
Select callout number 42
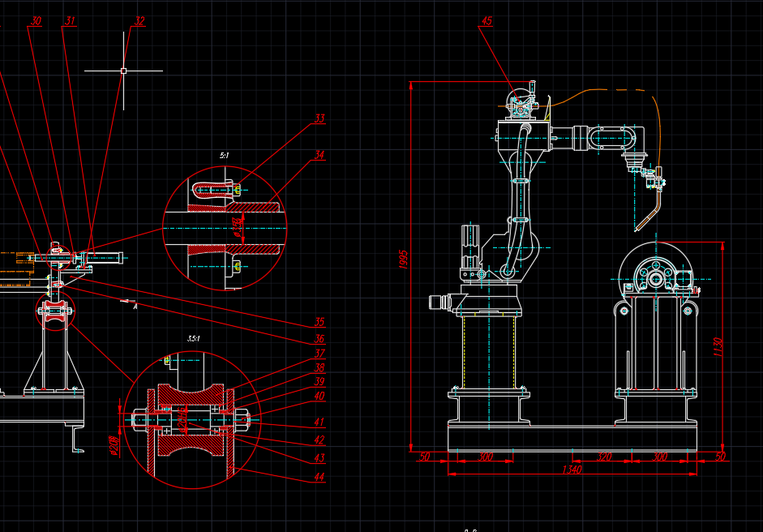(319, 440)
